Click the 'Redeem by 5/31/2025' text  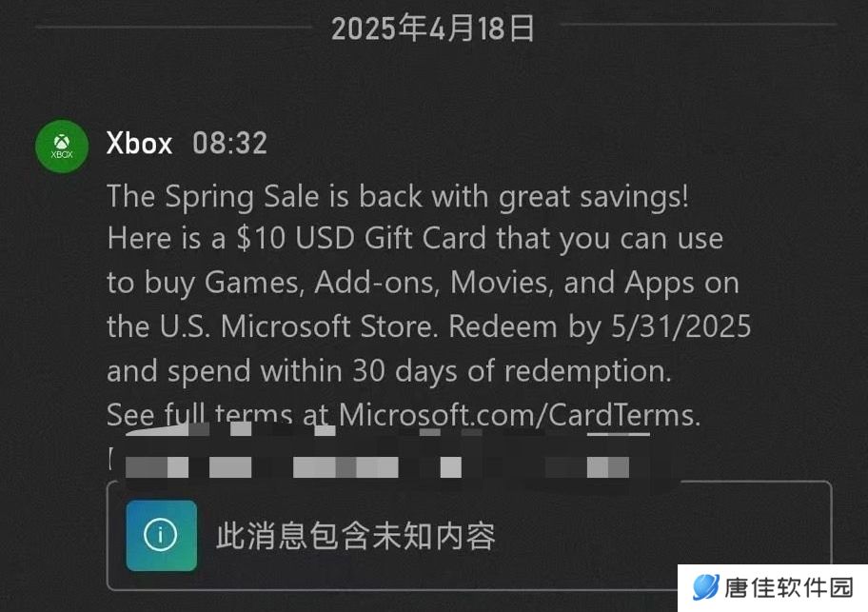point(600,326)
